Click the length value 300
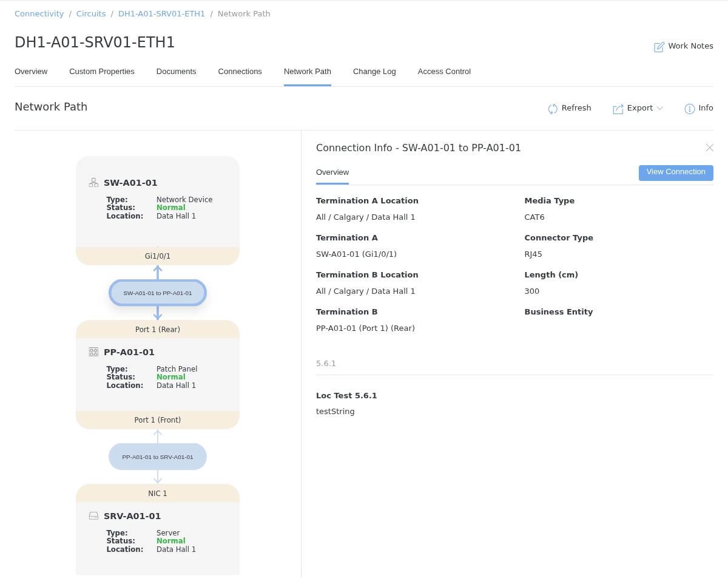The width and height of the screenshot is (728, 578). pos(532,291)
